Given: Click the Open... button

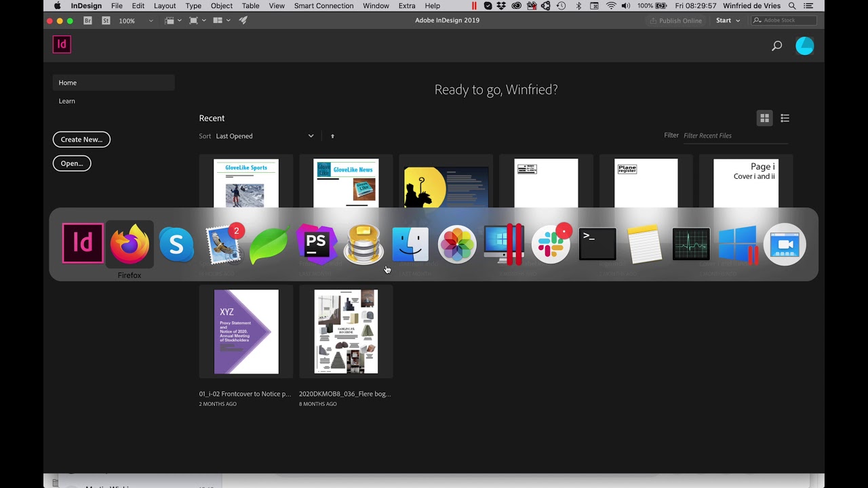Looking at the screenshot, I should [x=72, y=163].
